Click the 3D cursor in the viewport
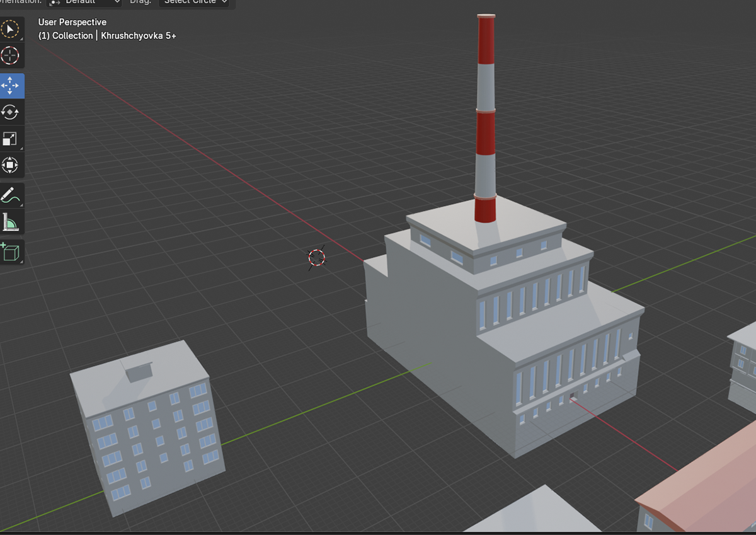Screen dimensions: 756x535 coord(316,257)
